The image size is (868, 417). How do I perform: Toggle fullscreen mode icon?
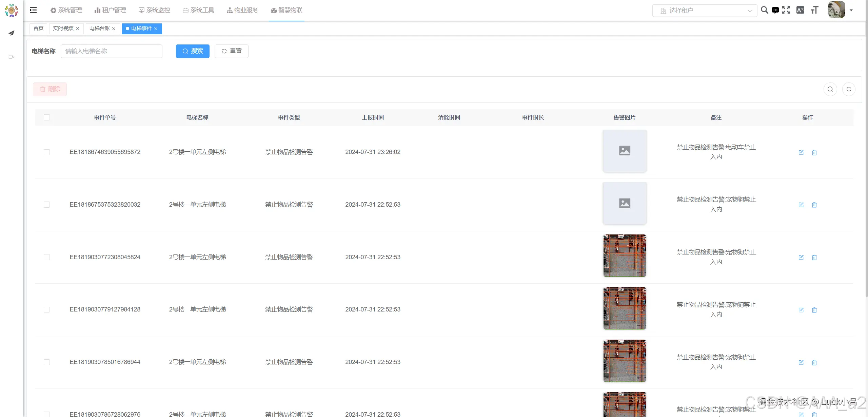pyautogui.click(x=786, y=10)
